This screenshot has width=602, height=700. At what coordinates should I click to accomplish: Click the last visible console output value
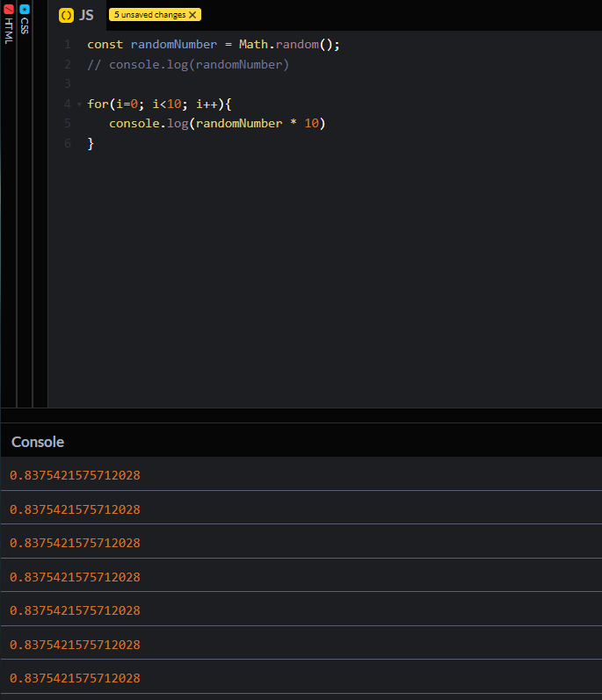[75, 678]
